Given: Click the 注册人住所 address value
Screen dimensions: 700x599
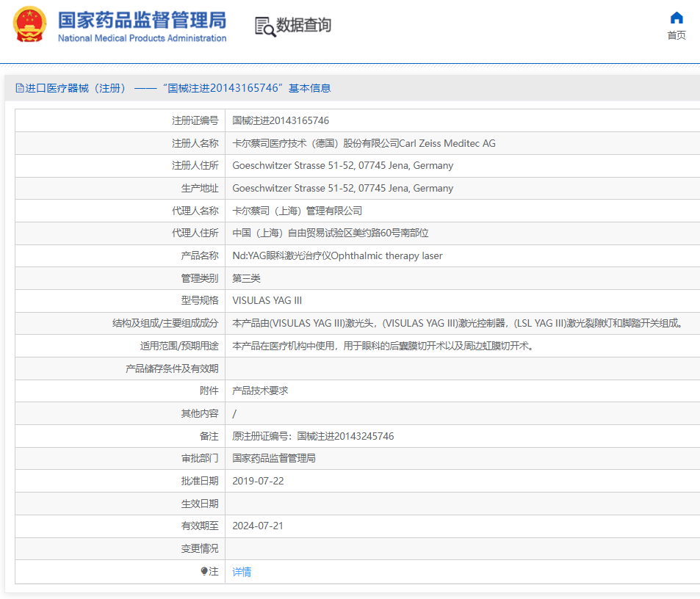Looking at the screenshot, I should [342, 165].
